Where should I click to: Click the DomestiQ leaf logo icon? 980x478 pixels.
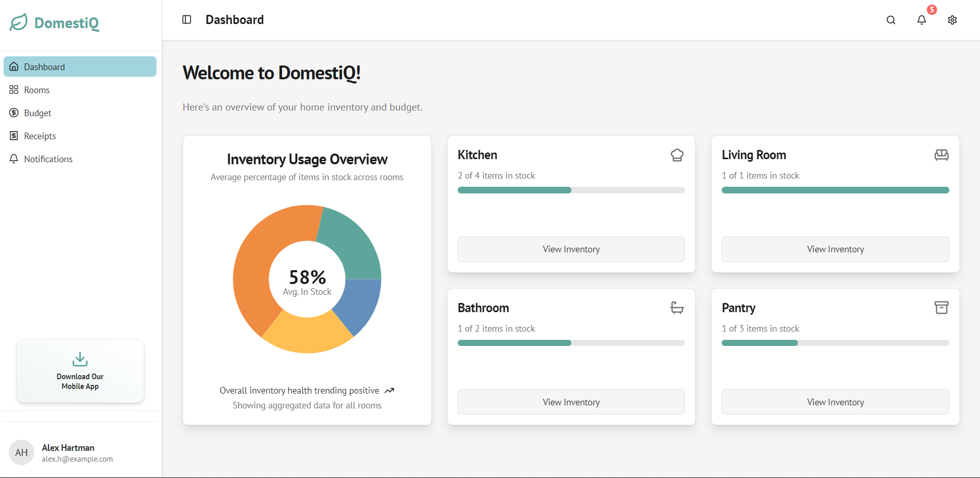click(x=18, y=22)
